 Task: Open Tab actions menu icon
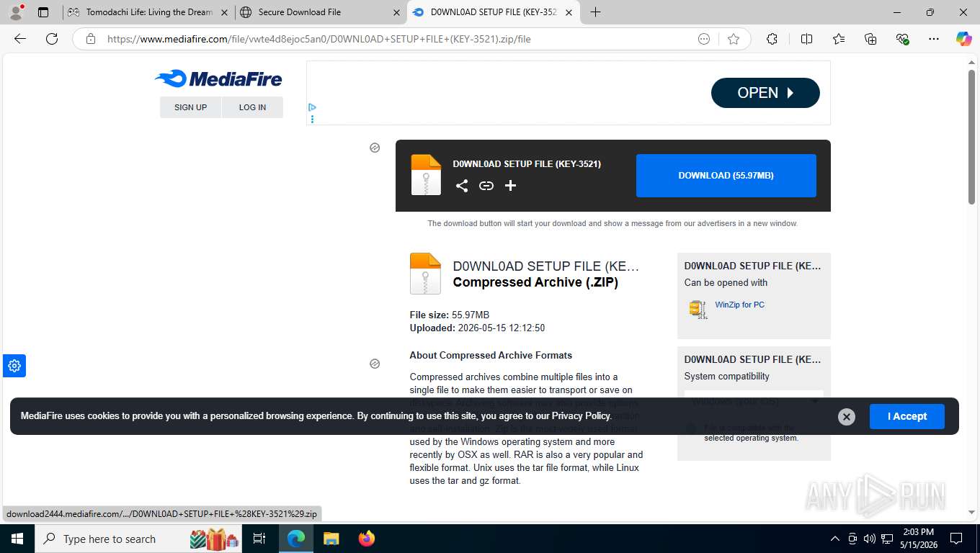coord(43,12)
